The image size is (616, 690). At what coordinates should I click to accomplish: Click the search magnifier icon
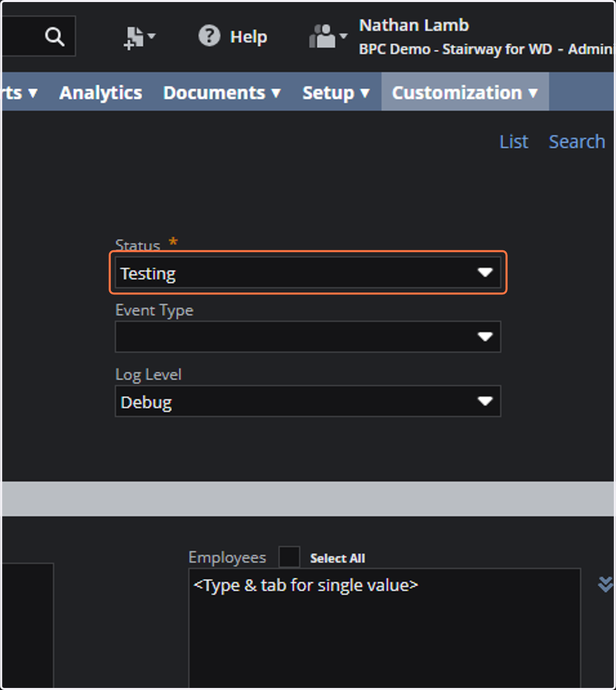pos(54,37)
